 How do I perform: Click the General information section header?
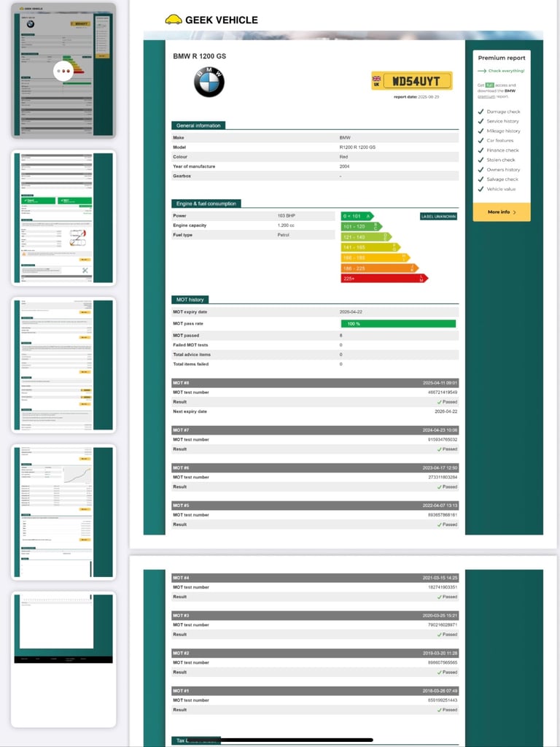coord(198,125)
